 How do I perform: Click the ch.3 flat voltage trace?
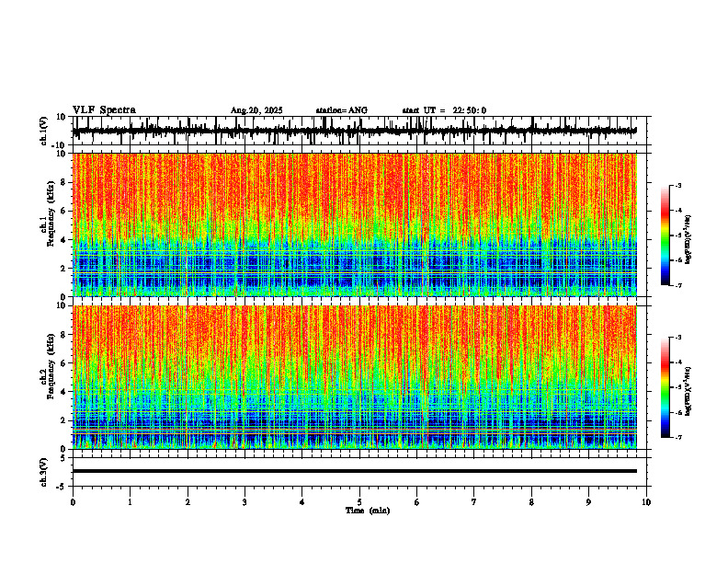point(355,471)
